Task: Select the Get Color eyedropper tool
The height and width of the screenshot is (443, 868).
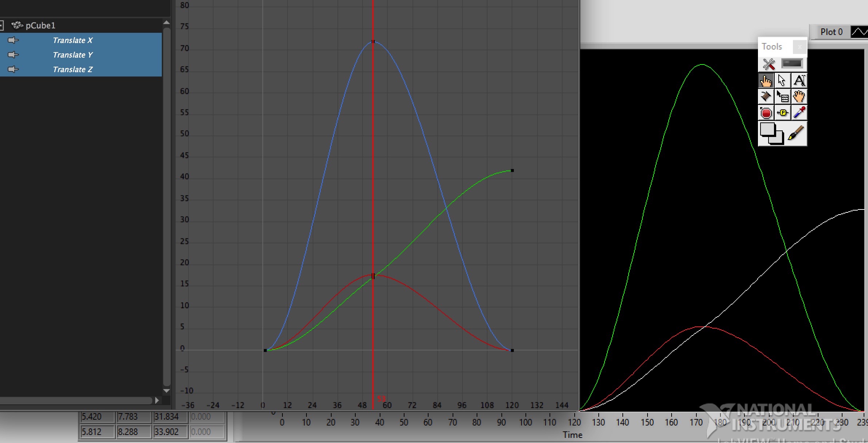Action: pos(799,113)
